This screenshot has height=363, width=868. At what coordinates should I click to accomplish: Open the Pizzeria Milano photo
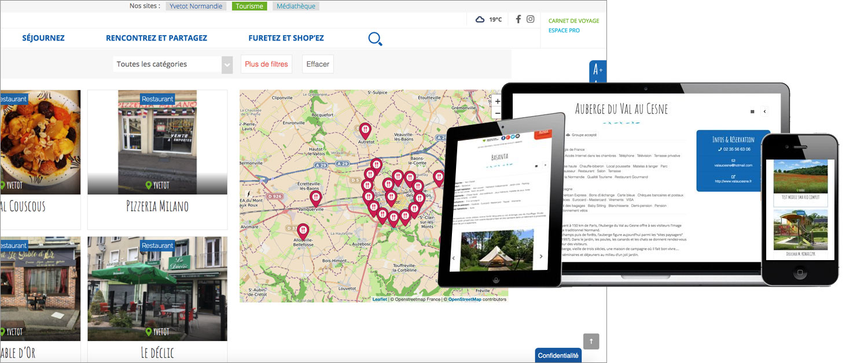coord(157,142)
